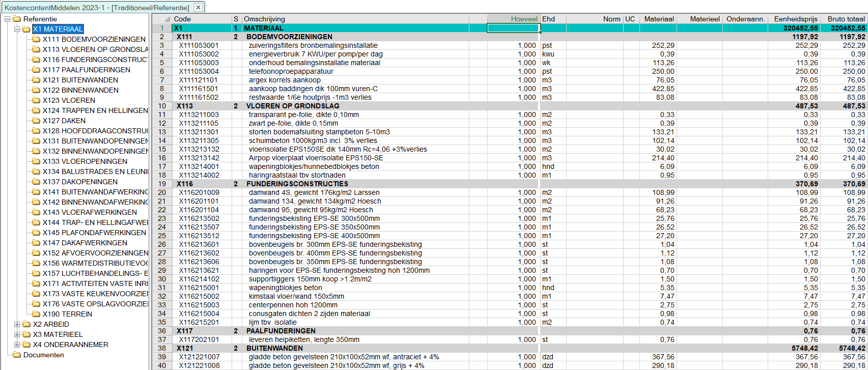
Task: Click folder icon of X127 DAKEN
Action: pos(36,121)
